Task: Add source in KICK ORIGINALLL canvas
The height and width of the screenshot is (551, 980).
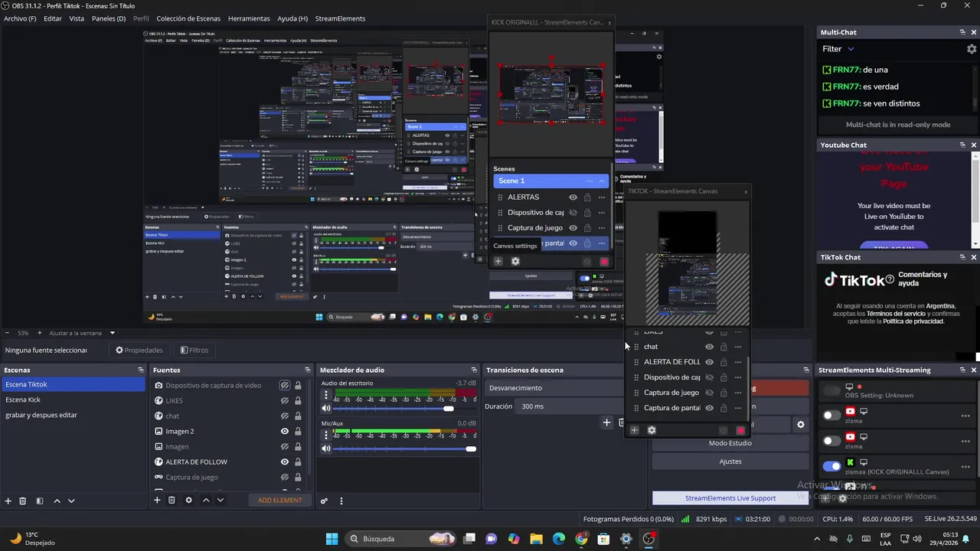Action: [x=498, y=261]
